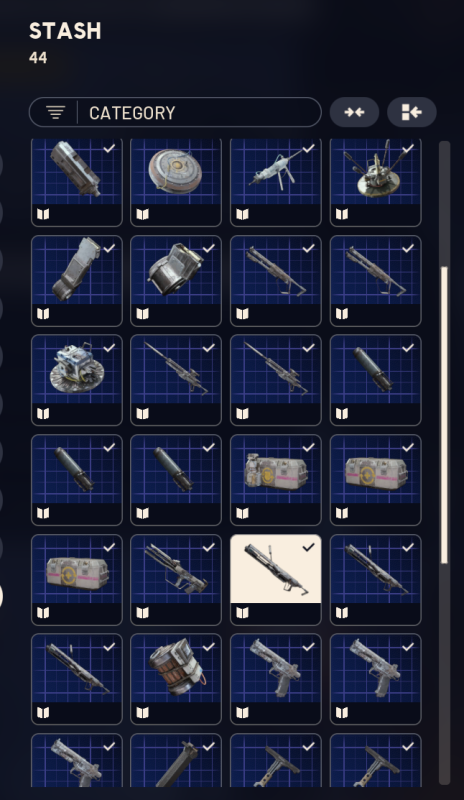Select the supply crate with attached canister

276,480
